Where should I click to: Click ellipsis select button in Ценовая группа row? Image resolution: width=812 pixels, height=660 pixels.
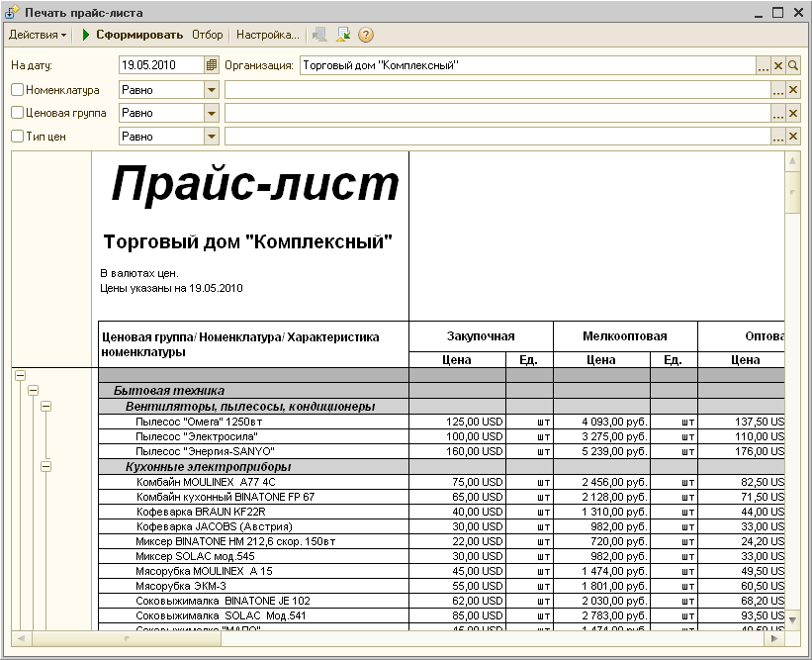point(777,113)
